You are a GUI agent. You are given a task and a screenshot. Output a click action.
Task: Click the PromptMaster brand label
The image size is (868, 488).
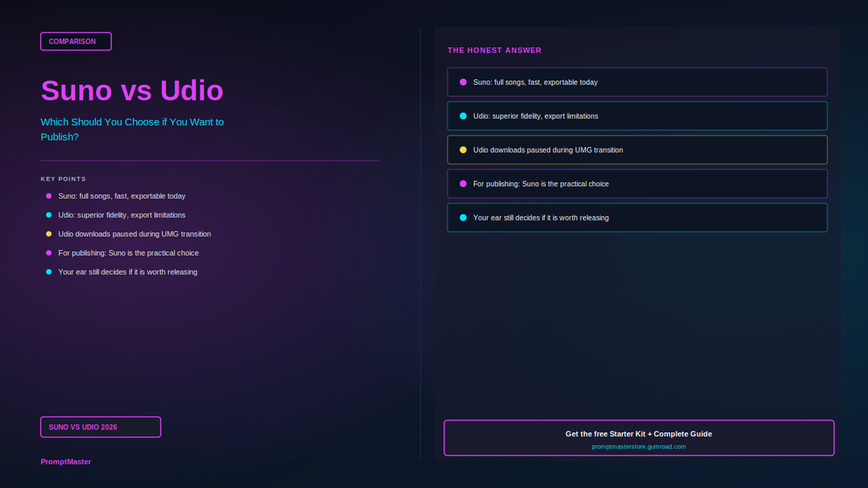click(x=66, y=461)
